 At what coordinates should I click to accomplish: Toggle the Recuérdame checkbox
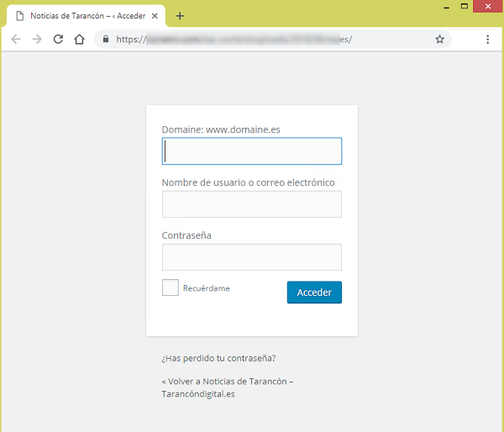click(170, 288)
